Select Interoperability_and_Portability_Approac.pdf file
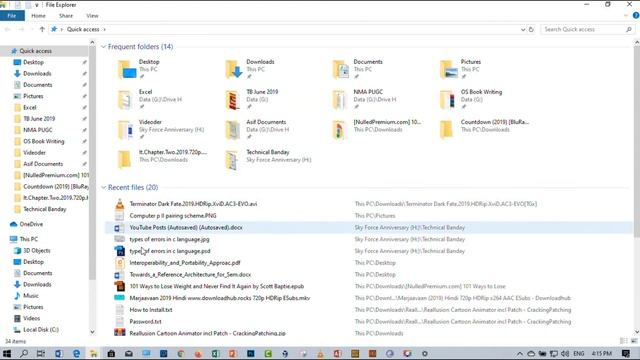The image size is (640, 360). point(185,263)
